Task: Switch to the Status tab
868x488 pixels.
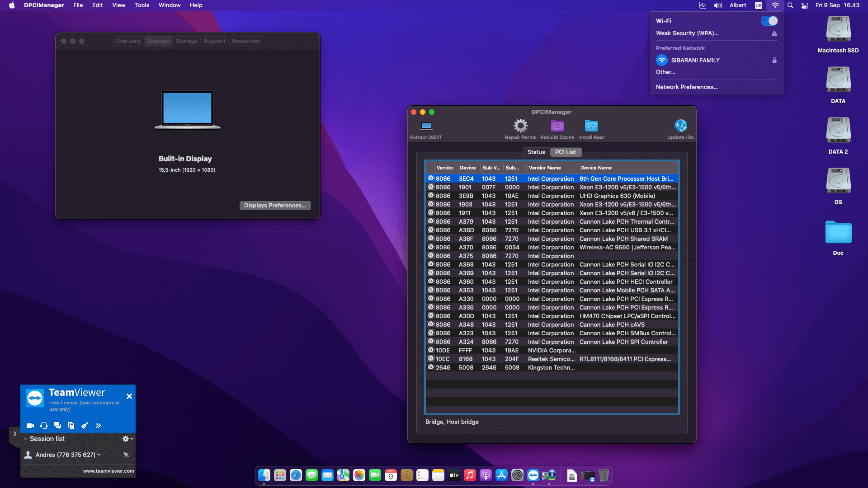Action: (536, 152)
